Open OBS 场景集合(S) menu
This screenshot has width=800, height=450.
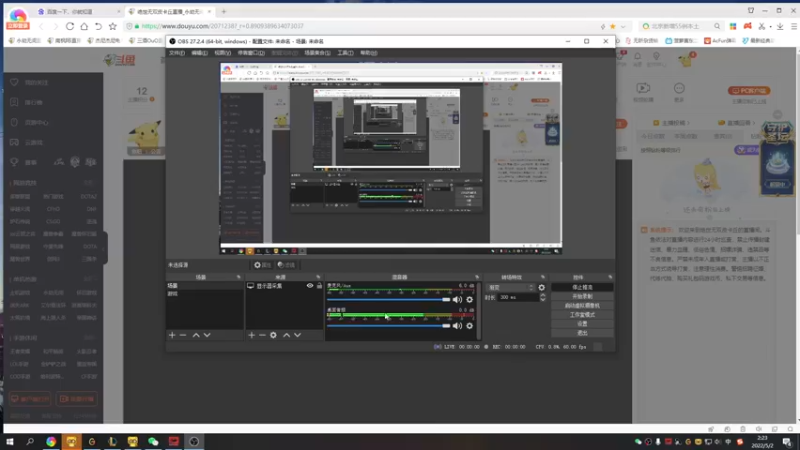coord(317,53)
